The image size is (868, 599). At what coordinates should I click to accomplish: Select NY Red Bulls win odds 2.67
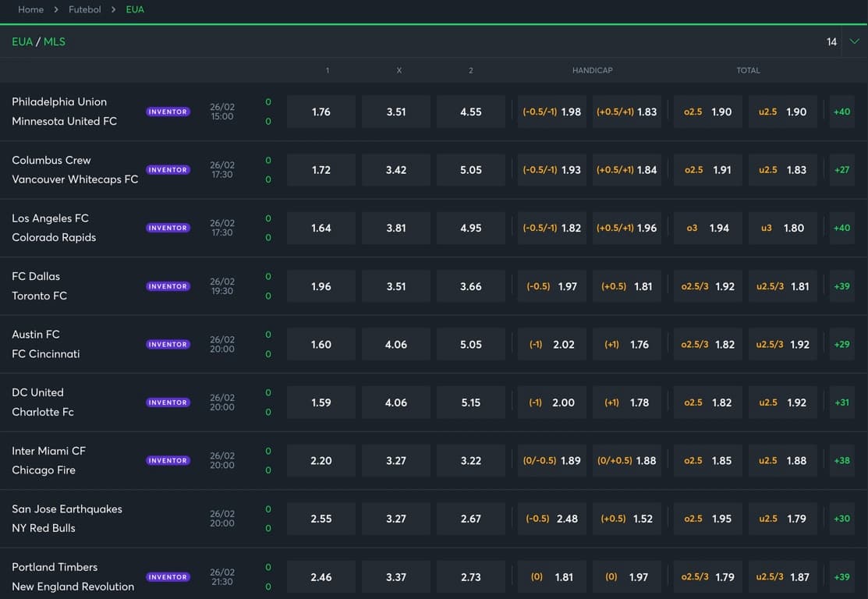pyautogui.click(x=470, y=519)
